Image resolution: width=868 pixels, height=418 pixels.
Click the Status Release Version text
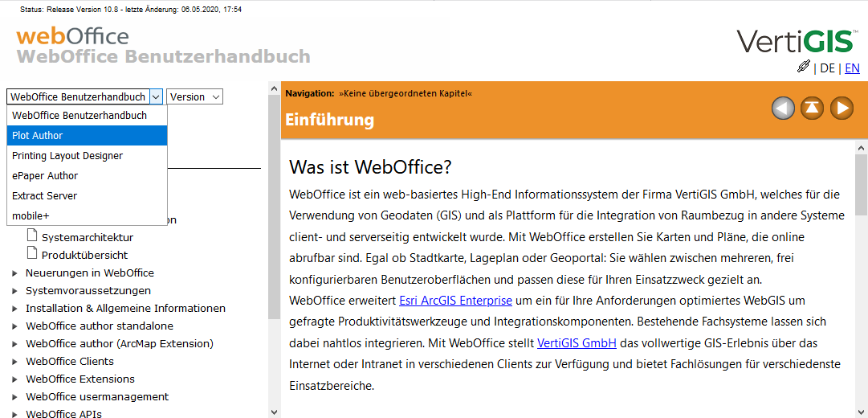(131, 10)
